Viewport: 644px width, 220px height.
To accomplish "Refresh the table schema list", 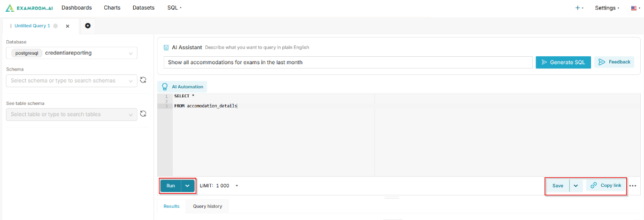I will click(x=143, y=114).
